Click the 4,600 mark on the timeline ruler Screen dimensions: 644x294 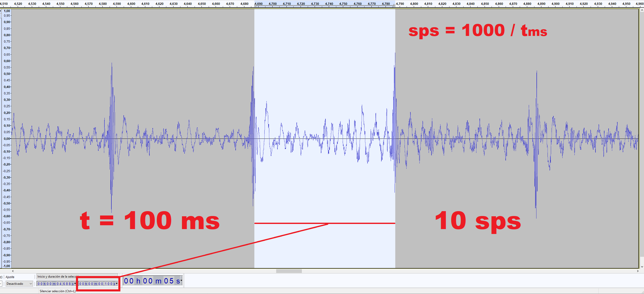click(x=131, y=4)
